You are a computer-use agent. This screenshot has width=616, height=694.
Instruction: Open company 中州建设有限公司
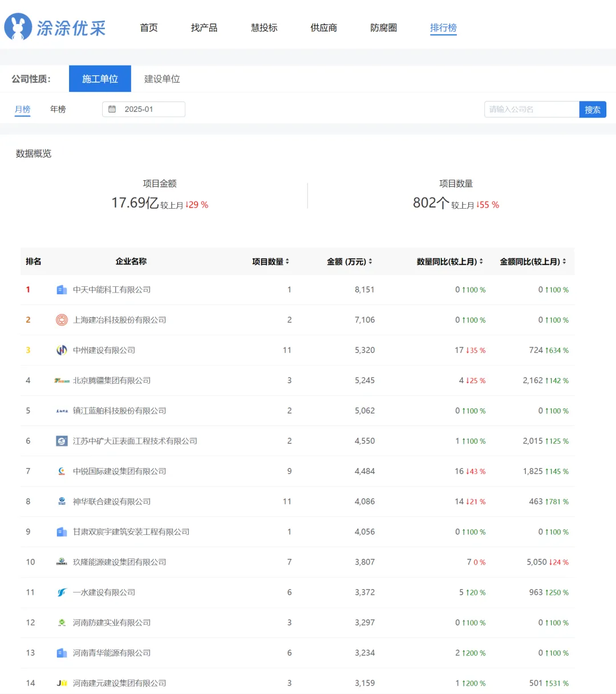point(104,350)
